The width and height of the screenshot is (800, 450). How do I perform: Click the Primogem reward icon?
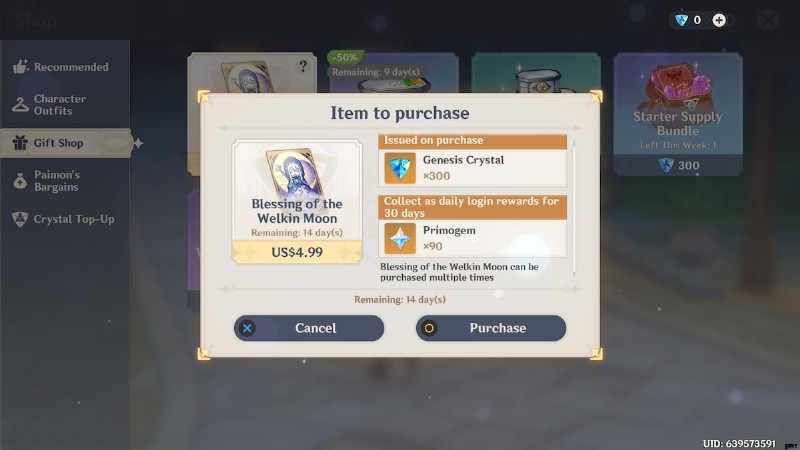point(399,238)
